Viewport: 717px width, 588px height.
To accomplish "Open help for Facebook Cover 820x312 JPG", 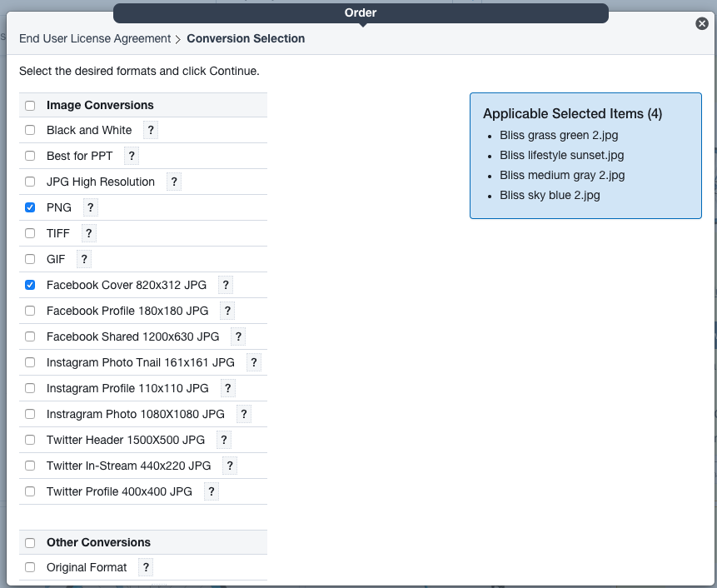I will point(225,285).
